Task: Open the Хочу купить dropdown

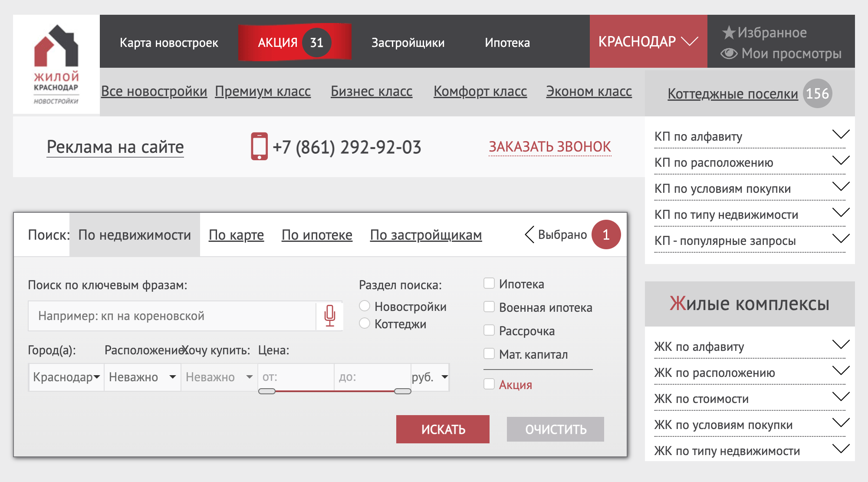Action: coord(219,377)
